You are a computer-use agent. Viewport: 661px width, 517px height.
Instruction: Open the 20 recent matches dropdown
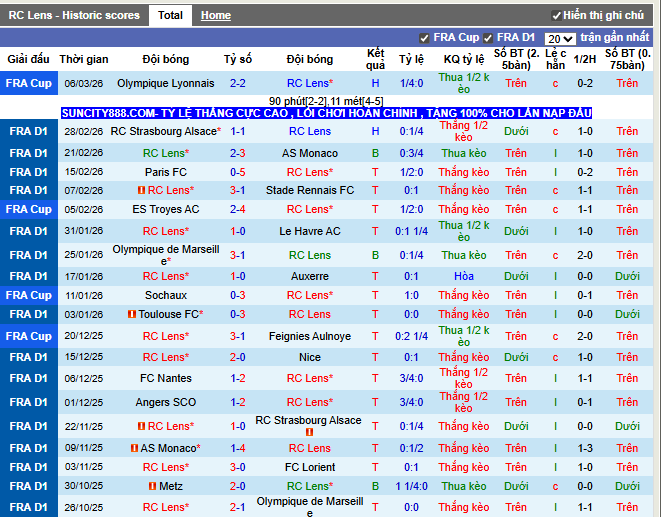pos(560,38)
